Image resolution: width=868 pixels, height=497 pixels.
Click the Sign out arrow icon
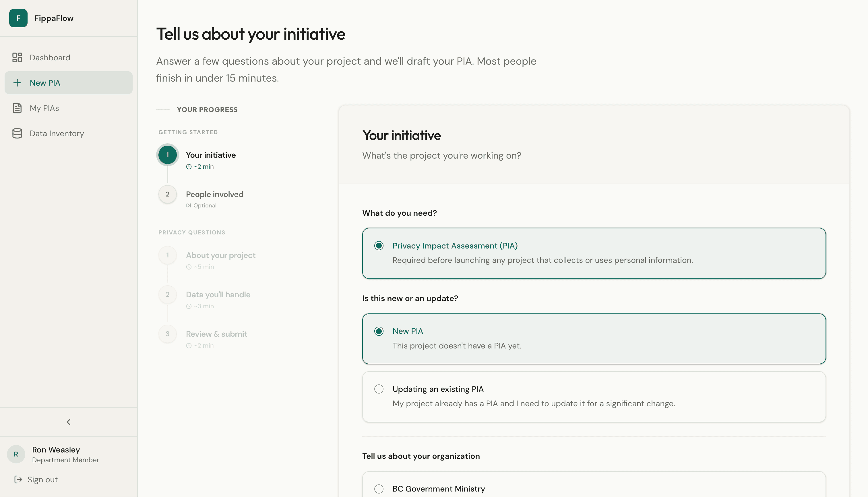(x=18, y=479)
